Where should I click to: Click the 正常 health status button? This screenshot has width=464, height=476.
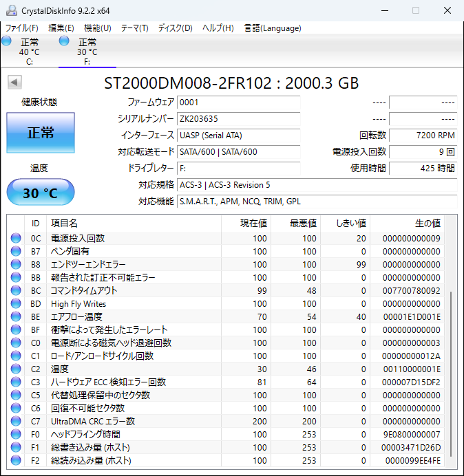click(x=41, y=133)
